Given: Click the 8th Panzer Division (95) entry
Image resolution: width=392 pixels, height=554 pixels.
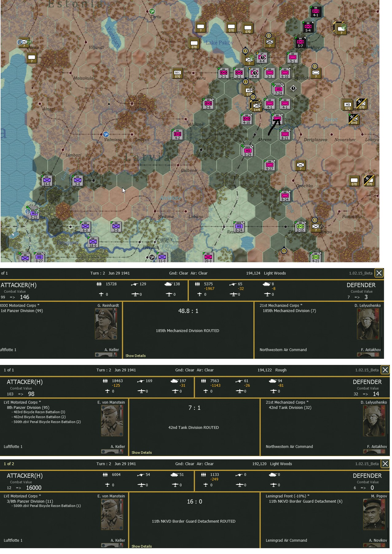Looking at the screenshot, I should [x=28, y=408].
